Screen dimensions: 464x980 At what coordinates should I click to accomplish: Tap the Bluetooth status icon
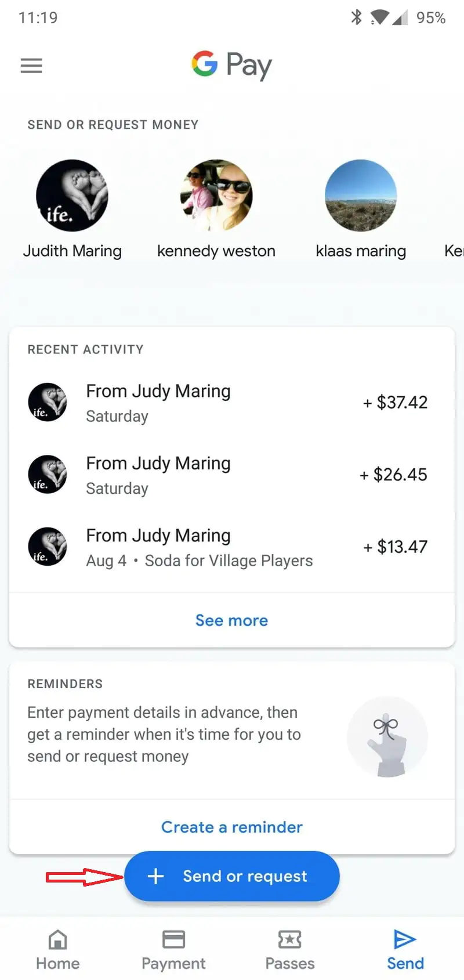(356, 17)
